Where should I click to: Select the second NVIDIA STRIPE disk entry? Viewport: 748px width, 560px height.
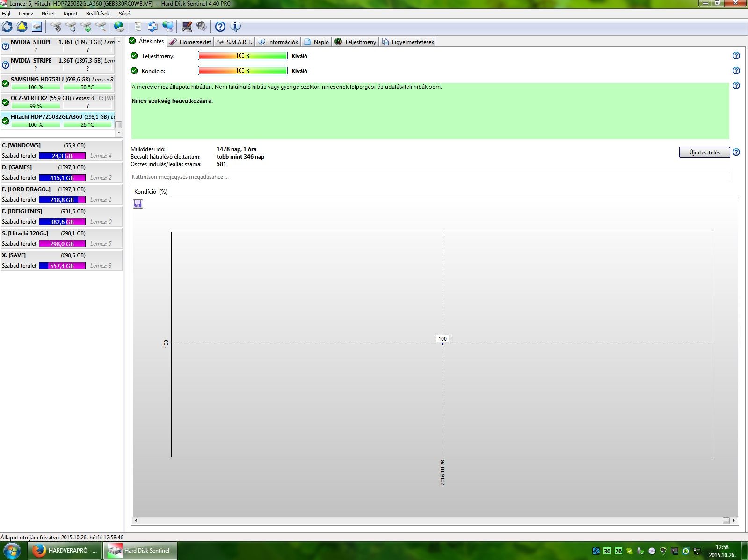point(58,65)
